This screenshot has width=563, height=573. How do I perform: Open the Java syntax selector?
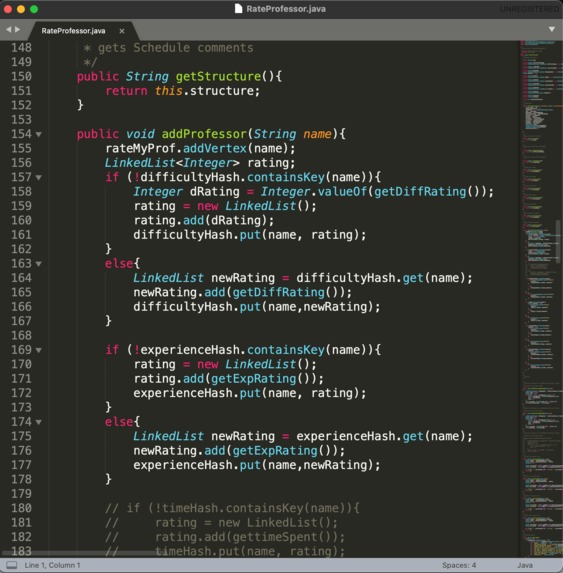(x=525, y=565)
